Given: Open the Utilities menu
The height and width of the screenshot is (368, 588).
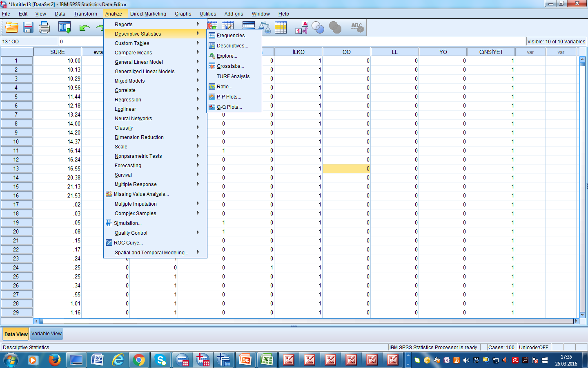Looking at the screenshot, I should point(208,14).
